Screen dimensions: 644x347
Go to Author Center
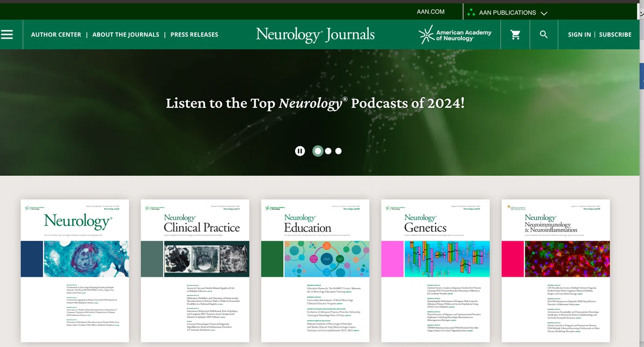56,34
